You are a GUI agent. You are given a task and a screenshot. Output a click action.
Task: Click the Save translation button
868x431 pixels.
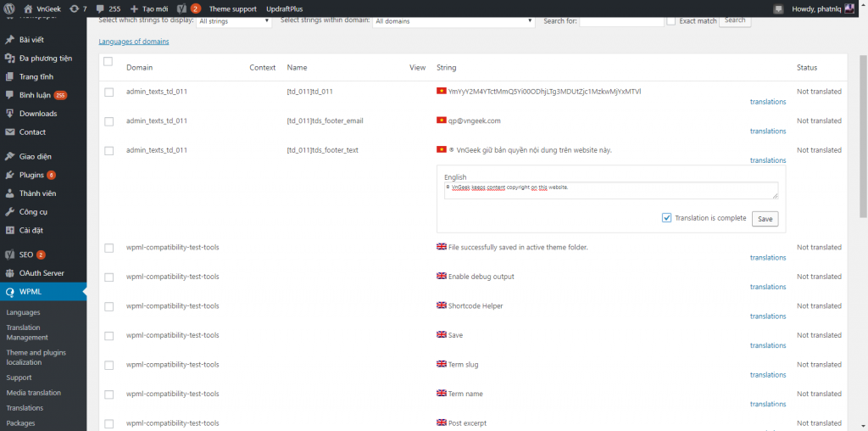(765, 219)
